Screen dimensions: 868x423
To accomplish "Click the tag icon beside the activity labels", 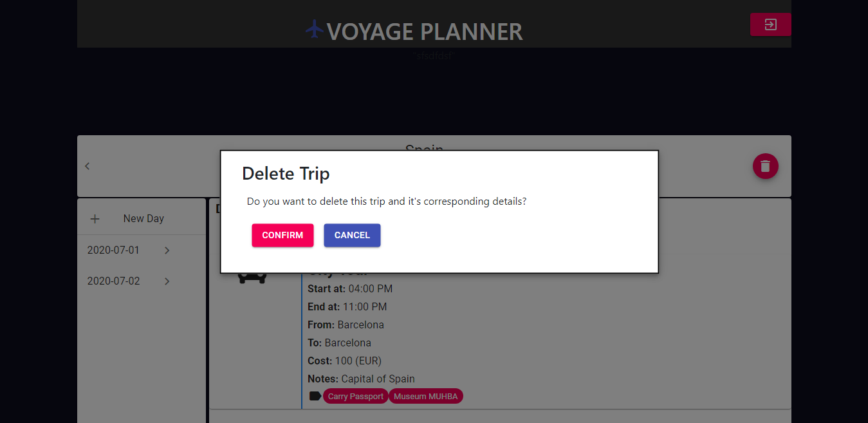I will 315,395.
